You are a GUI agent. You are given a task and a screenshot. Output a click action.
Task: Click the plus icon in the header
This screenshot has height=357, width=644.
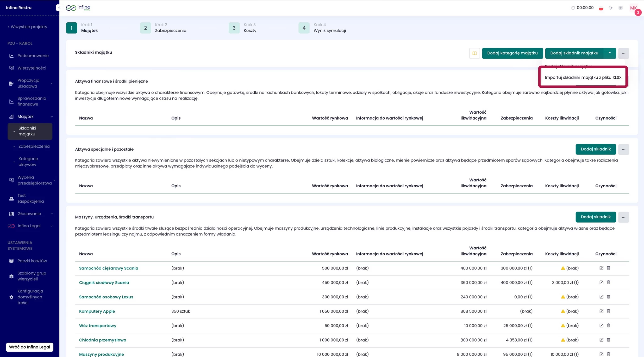click(620, 8)
